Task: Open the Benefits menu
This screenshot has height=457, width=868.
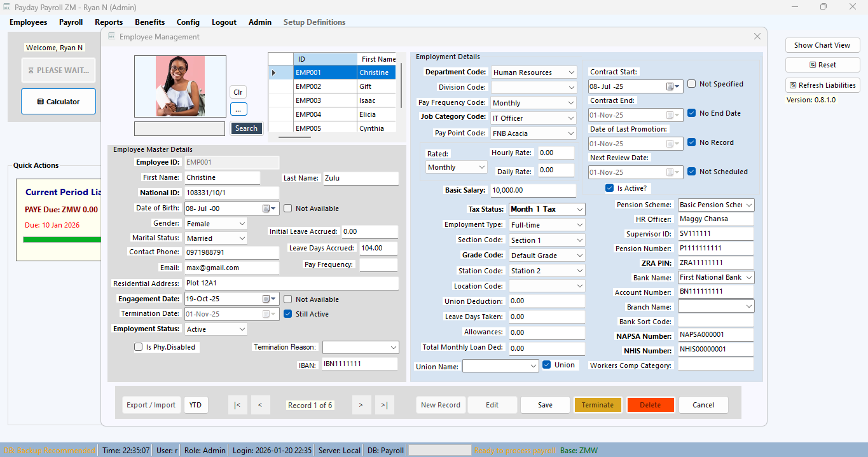Action: coord(149,22)
